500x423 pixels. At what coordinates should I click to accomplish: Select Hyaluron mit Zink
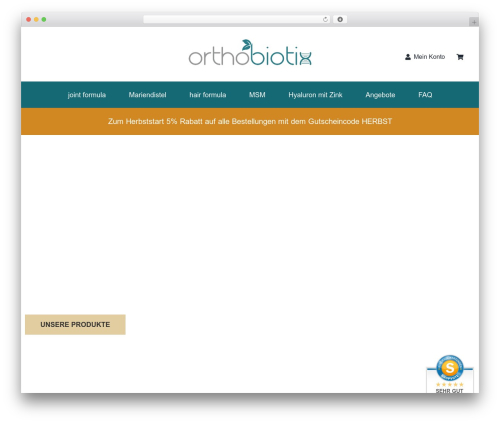pos(315,95)
